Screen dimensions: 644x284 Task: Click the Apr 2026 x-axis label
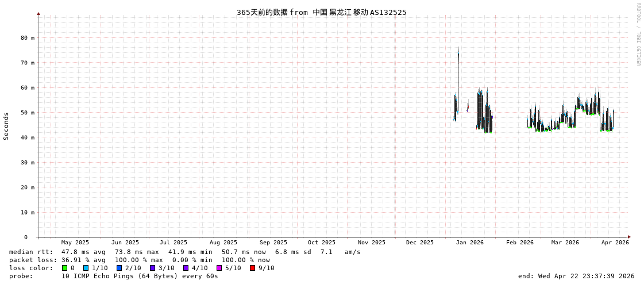tap(615, 243)
